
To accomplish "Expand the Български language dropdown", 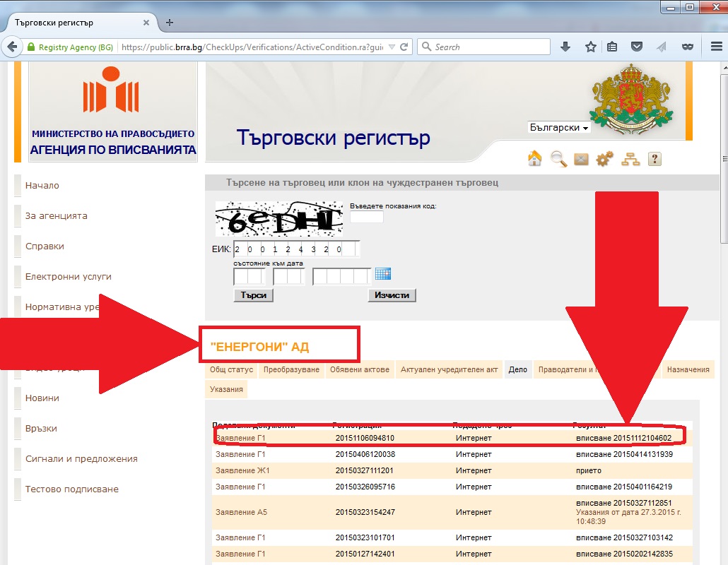I will (x=559, y=128).
